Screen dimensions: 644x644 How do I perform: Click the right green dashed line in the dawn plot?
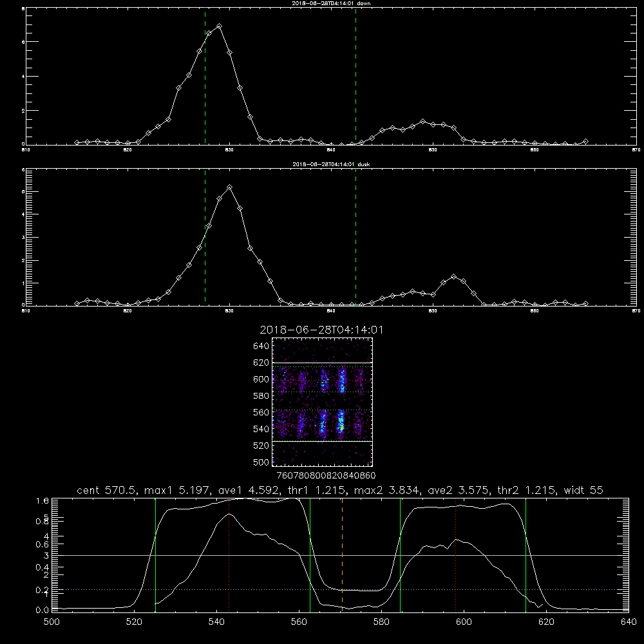tap(355, 76)
